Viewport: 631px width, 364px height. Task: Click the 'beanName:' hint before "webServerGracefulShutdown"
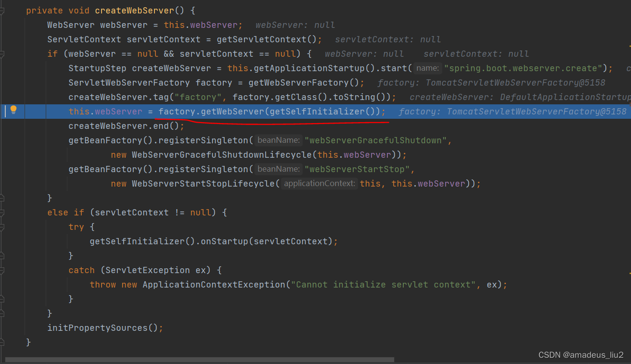279,140
